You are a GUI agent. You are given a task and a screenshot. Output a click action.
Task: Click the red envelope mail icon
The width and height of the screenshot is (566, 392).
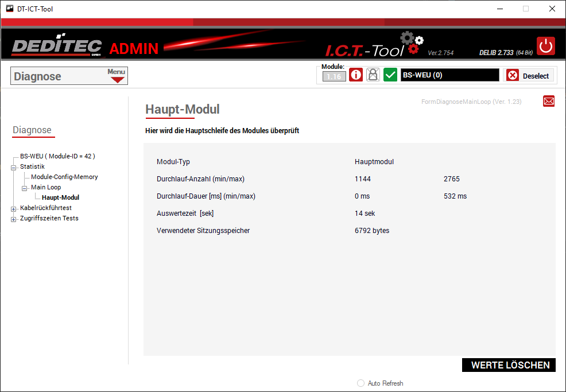(x=549, y=102)
